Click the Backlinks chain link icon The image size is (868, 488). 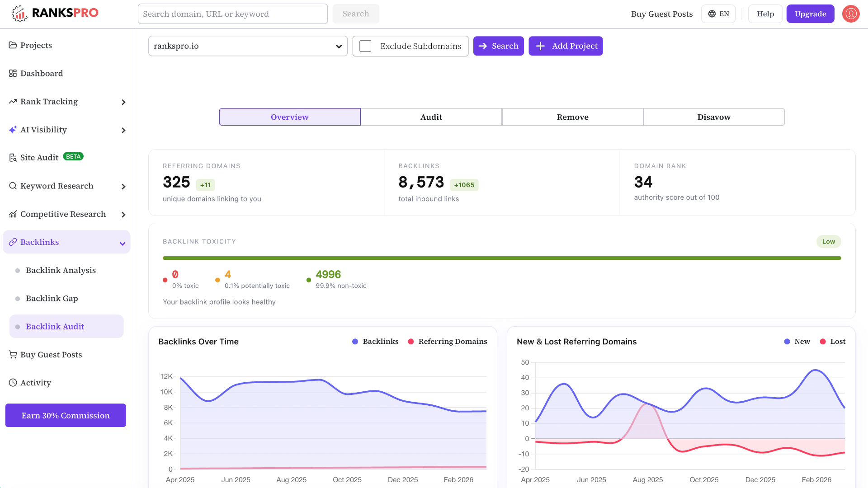[13, 242]
